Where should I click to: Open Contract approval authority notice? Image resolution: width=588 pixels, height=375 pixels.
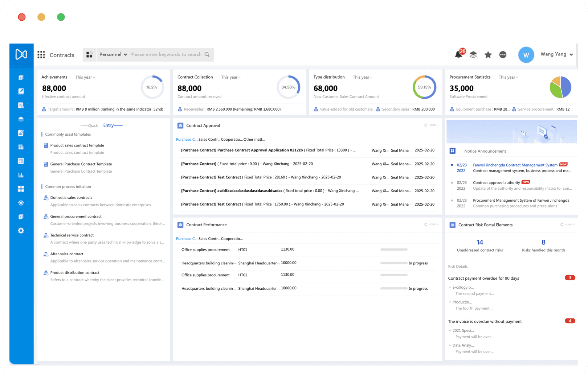(x=496, y=183)
